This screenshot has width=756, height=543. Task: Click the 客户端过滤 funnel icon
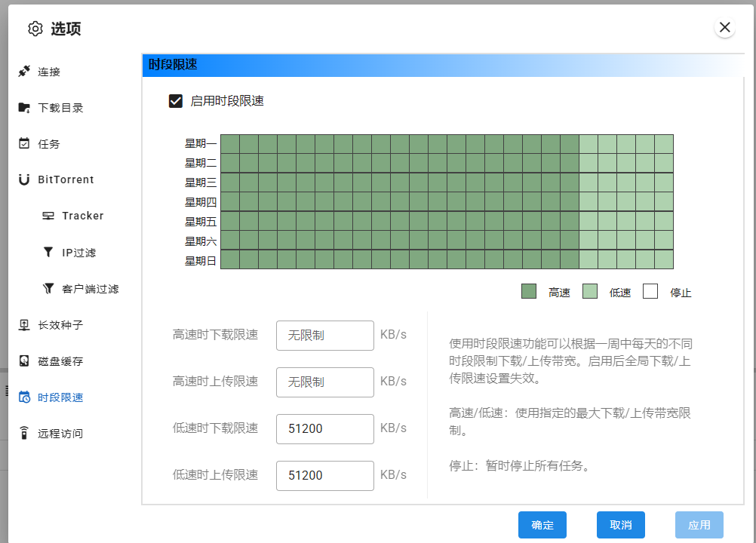coord(48,288)
